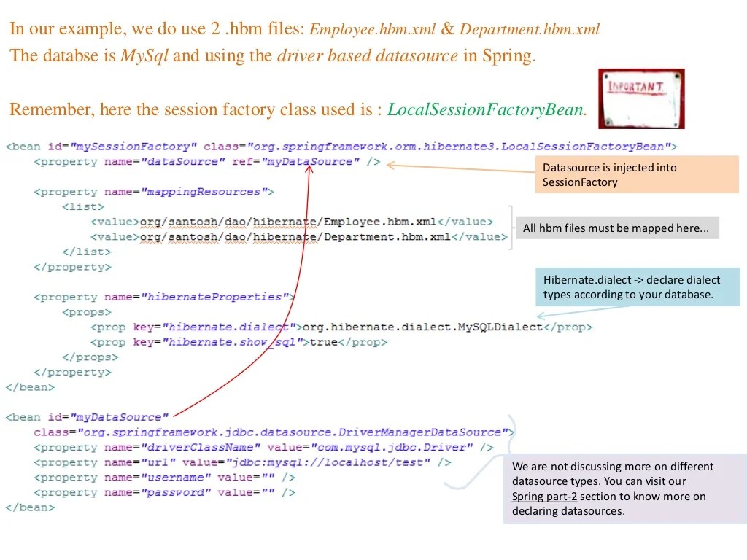This screenshot has width=747, height=560.
Task: Click the "url" property name
Action: pyautogui.click(x=158, y=462)
